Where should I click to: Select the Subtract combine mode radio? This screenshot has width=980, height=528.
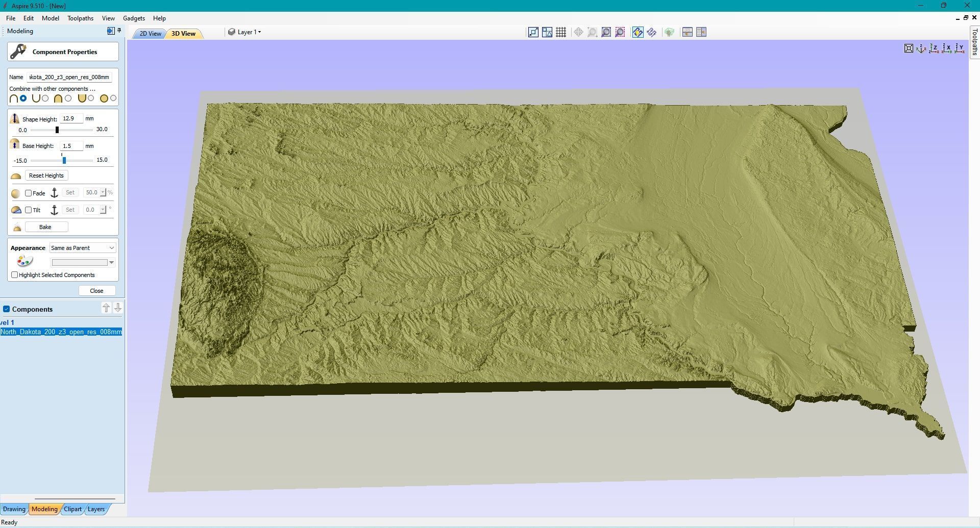coord(45,98)
